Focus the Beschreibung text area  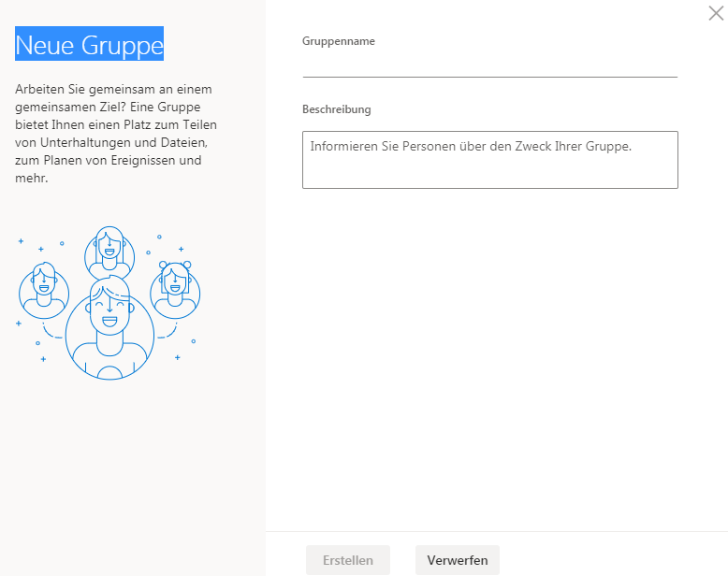pyautogui.click(x=489, y=160)
